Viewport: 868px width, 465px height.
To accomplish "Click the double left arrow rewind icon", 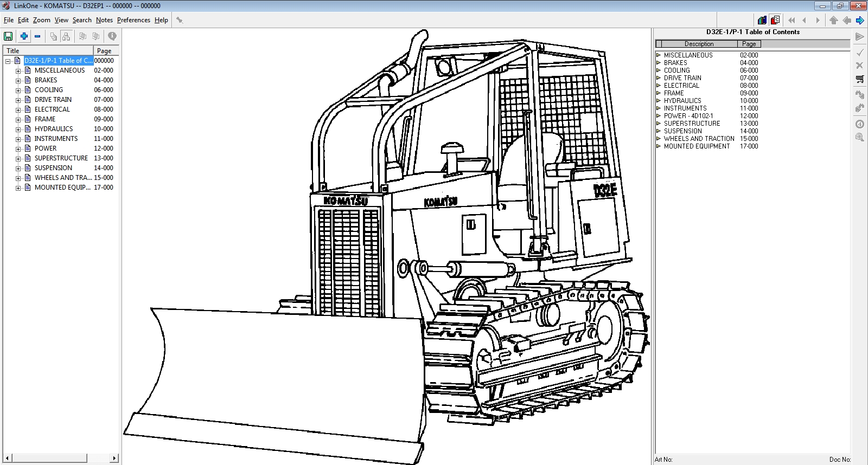I will tap(792, 20).
